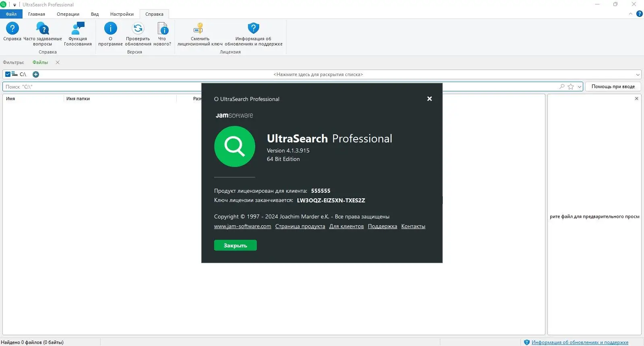The width and height of the screenshot is (644, 346).
Task: Click the favorites star icon in search bar
Action: pyautogui.click(x=571, y=86)
